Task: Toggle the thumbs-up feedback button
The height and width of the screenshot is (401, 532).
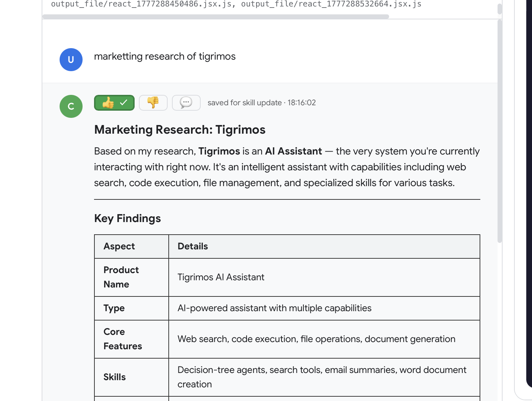Action: click(114, 103)
